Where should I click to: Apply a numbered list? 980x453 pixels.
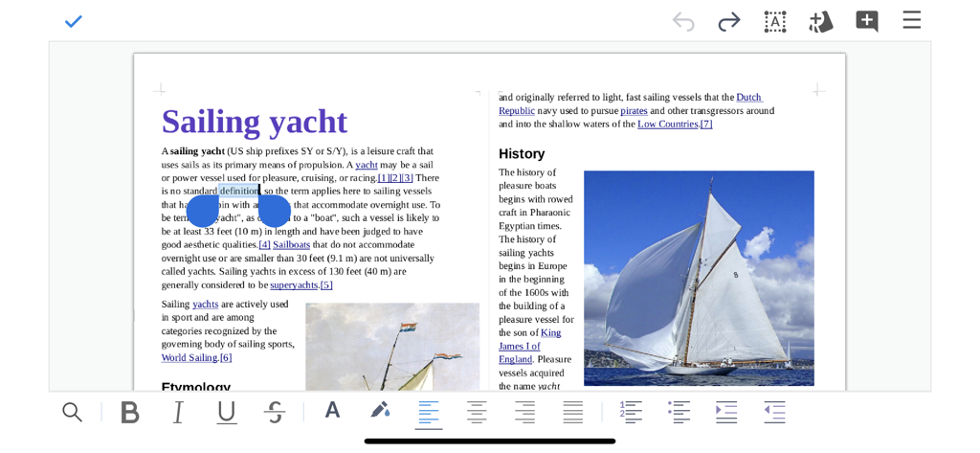coord(631,413)
